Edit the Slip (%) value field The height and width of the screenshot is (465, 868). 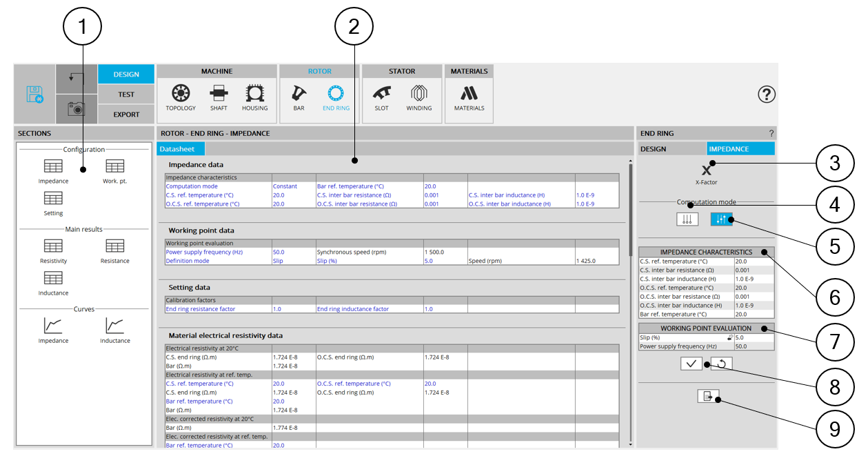pyautogui.click(x=754, y=337)
